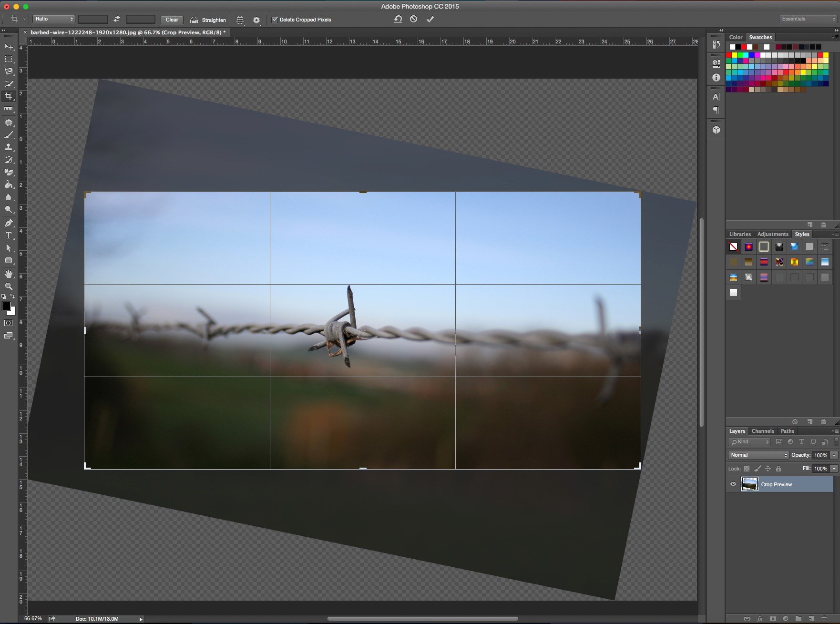Toggle lock transparent pixels
This screenshot has height=624, width=840.
click(747, 469)
